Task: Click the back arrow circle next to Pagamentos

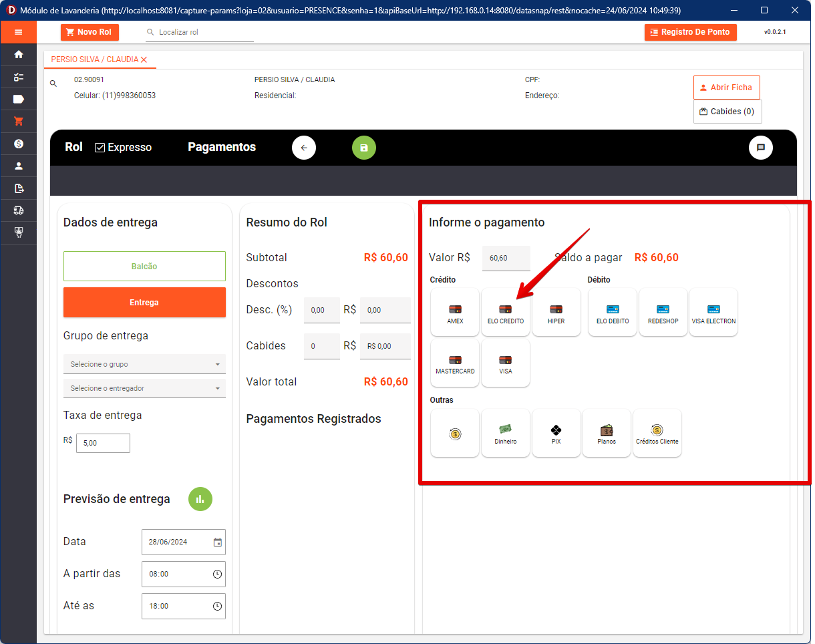Action: tap(304, 148)
